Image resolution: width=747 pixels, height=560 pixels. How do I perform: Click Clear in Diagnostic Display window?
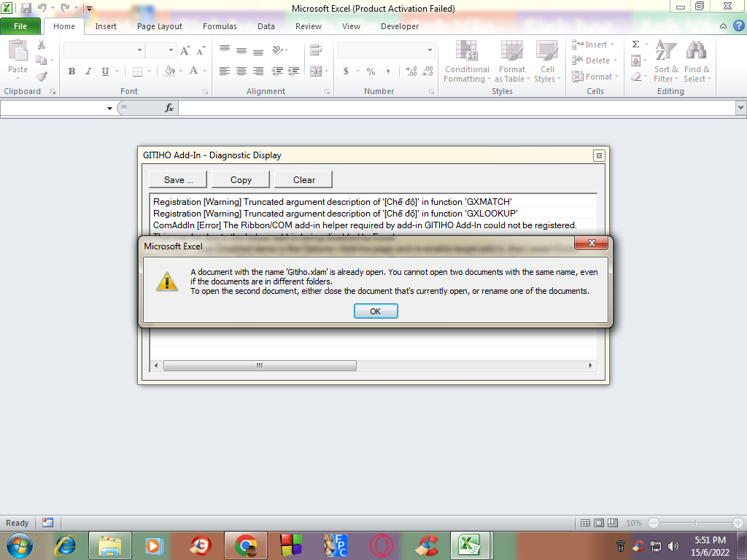[x=303, y=179]
